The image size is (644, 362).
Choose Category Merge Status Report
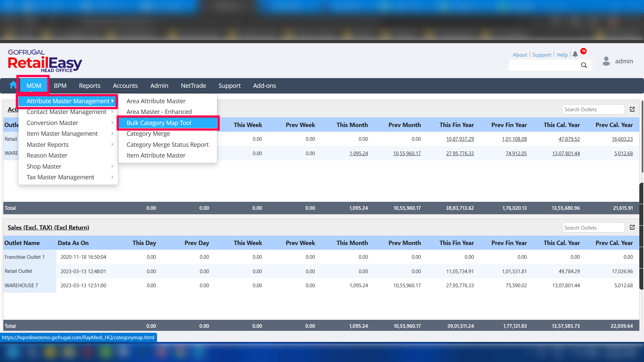[167, 145]
